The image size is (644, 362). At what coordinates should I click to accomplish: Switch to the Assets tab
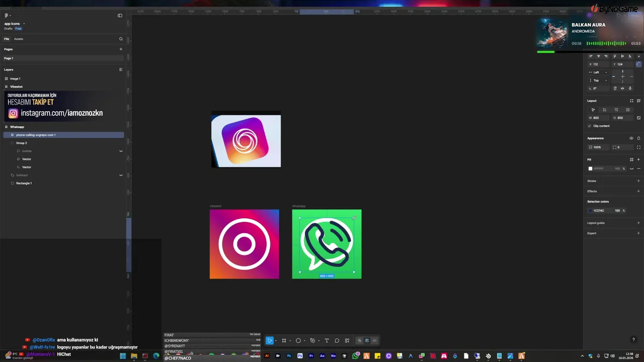click(x=19, y=39)
